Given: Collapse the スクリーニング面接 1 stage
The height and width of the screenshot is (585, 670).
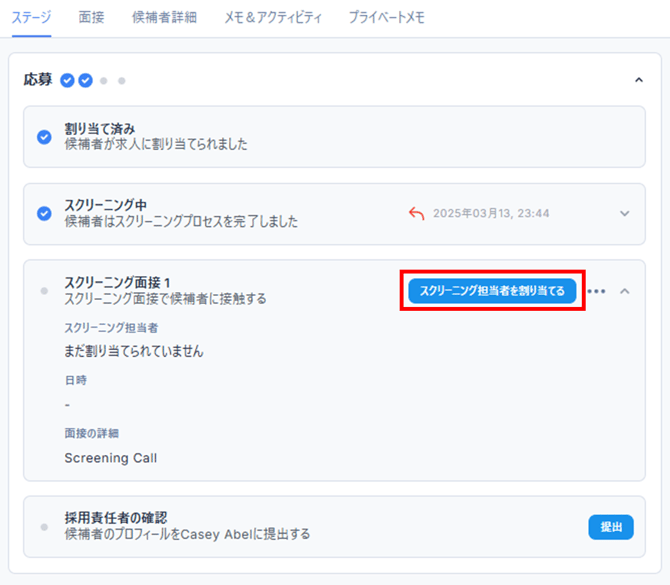Looking at the screenshot, I should tap(625, 291).
